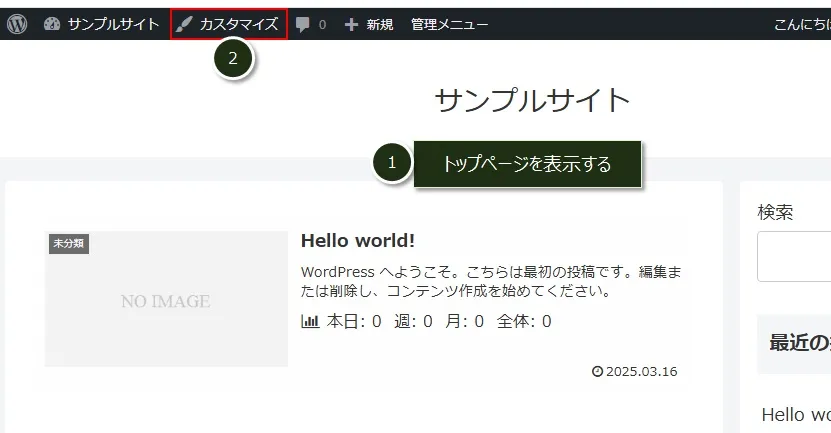Open the comments speech bubble icon
831x433 pixels.
(303, 25)
